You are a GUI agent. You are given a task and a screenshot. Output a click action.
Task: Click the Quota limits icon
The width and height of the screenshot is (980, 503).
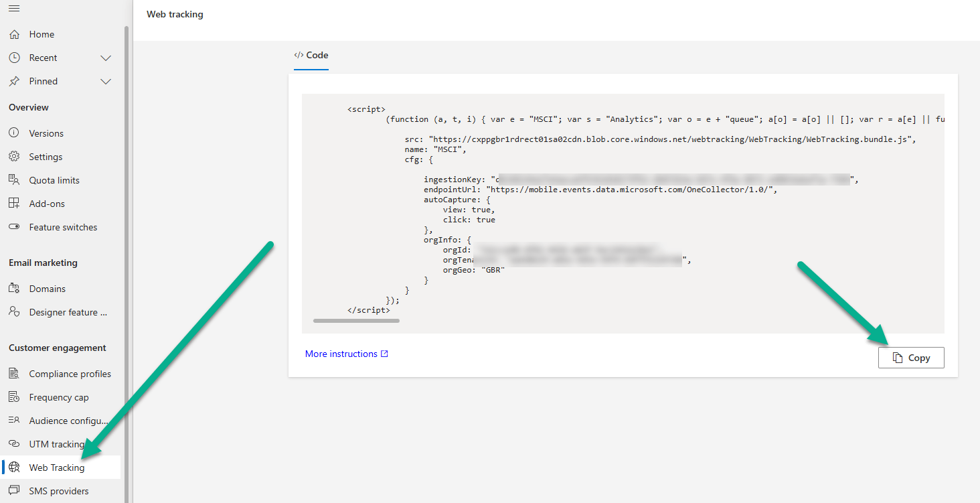(x=14, y=180)
